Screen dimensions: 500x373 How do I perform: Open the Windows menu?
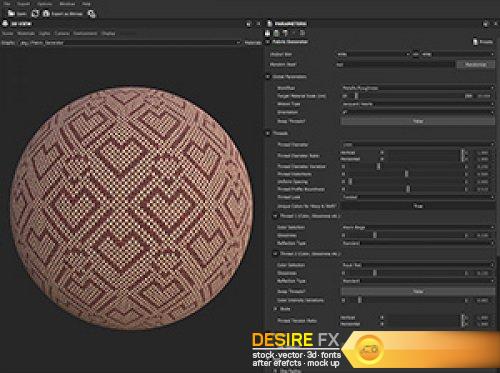pyautogui.click(x=67, y=4)
